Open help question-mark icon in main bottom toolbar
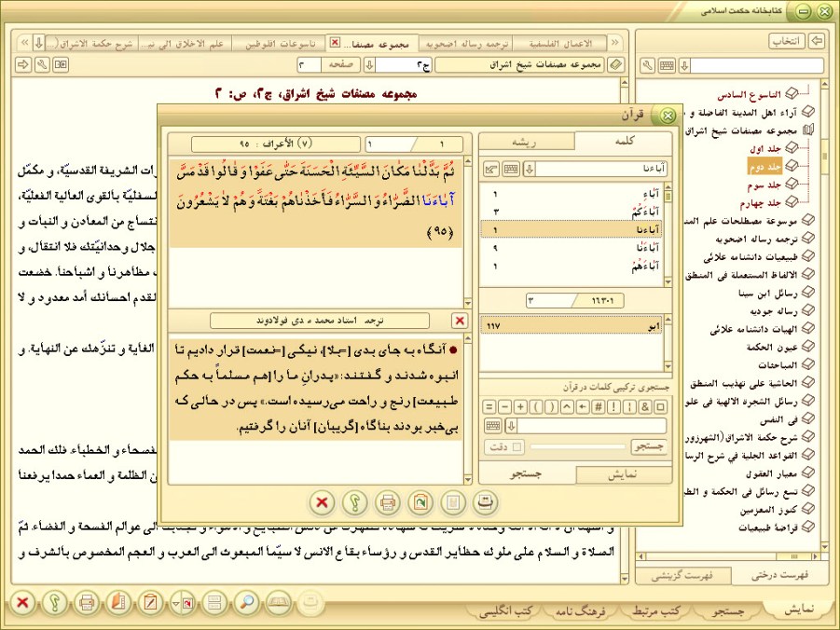Viewport: 840px width, 630px height. point(54,603)
